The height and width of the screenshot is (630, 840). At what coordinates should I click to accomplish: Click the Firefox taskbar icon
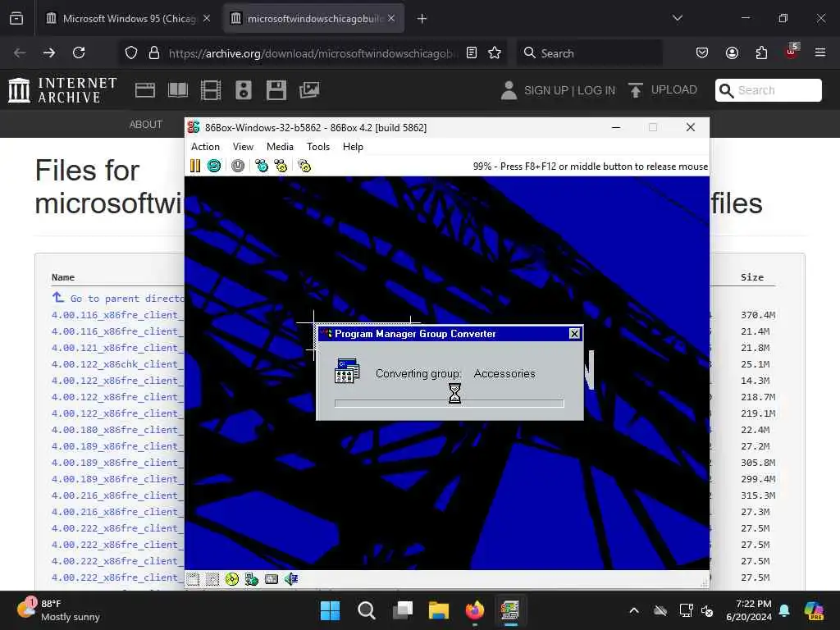[475, 610]
